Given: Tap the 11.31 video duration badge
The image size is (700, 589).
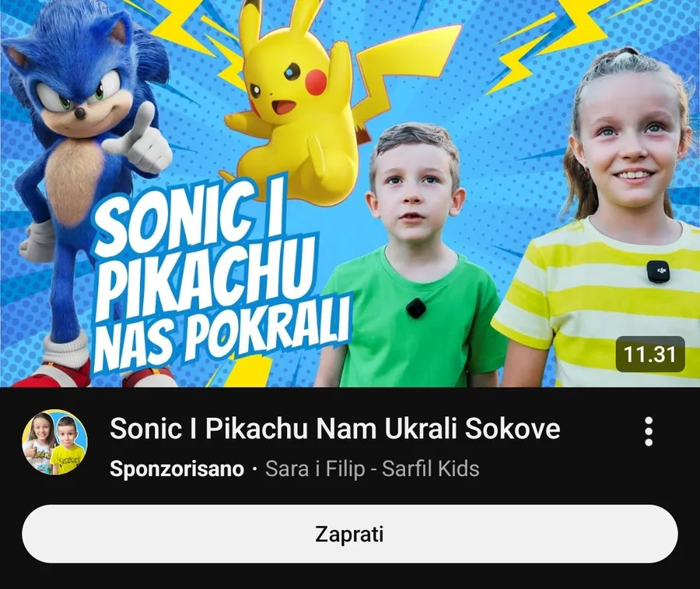Looking at the screenshot, I should (x=650, y=354).
